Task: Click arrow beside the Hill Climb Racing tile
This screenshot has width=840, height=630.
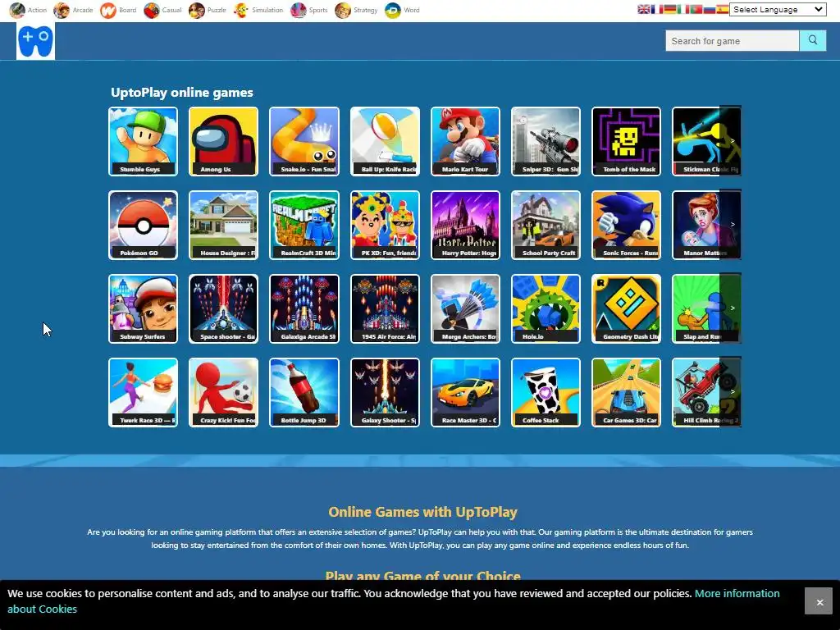Action: click(x=731, y=391)
